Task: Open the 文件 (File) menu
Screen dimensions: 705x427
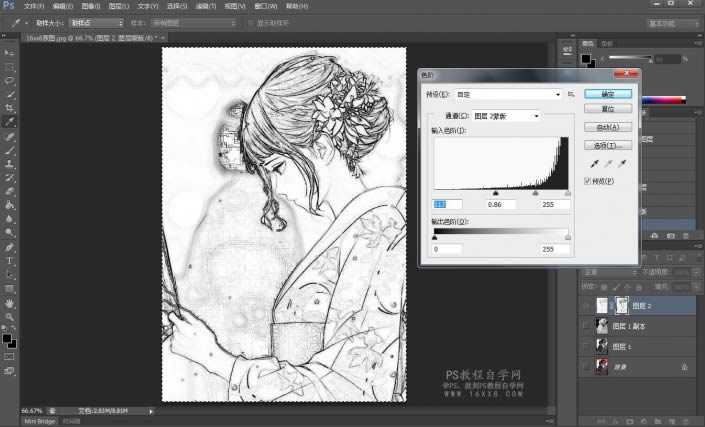Action: pyautogui.click(x=33, y=6)
